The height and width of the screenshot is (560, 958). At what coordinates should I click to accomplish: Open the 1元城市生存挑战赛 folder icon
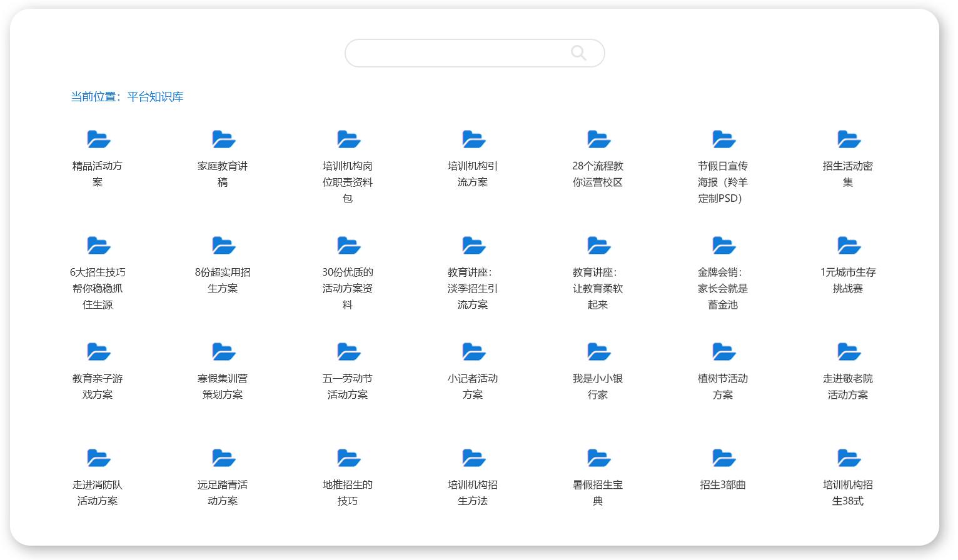[x=849, y=246]
